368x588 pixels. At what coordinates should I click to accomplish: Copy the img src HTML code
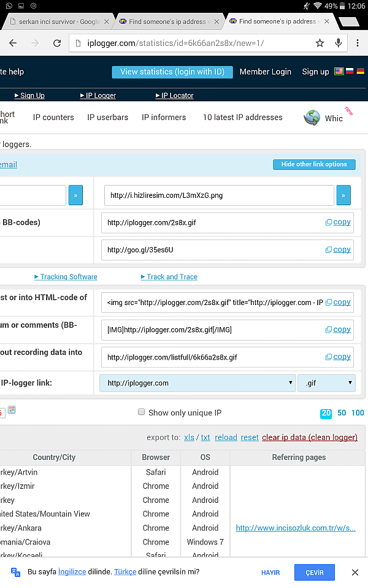point(339,302)
